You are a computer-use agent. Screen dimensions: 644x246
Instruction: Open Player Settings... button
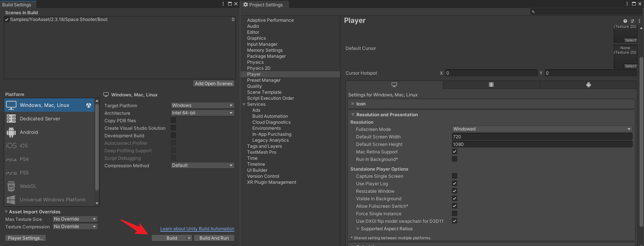pos(25,238)
